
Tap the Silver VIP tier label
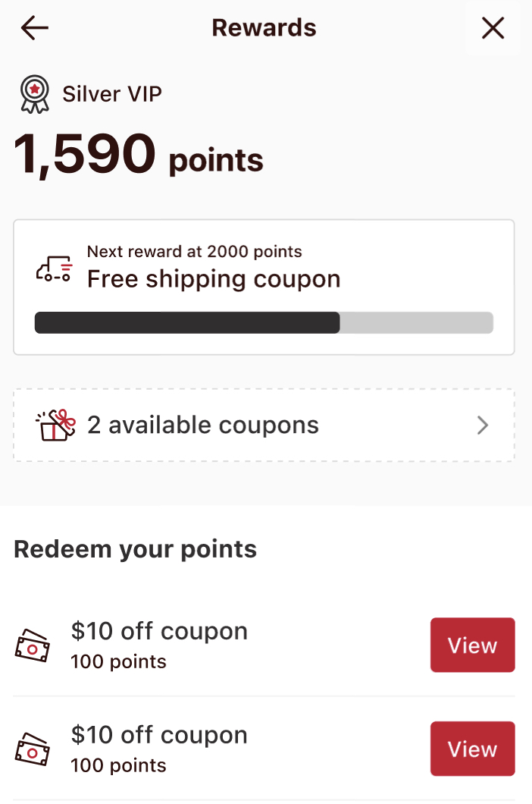point(112,94)
